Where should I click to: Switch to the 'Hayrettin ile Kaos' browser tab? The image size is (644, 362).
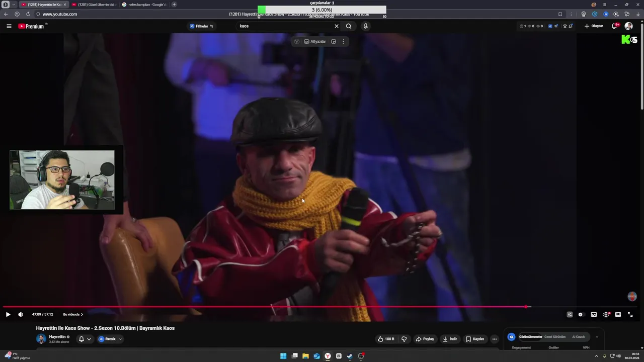tap(44, 5)
